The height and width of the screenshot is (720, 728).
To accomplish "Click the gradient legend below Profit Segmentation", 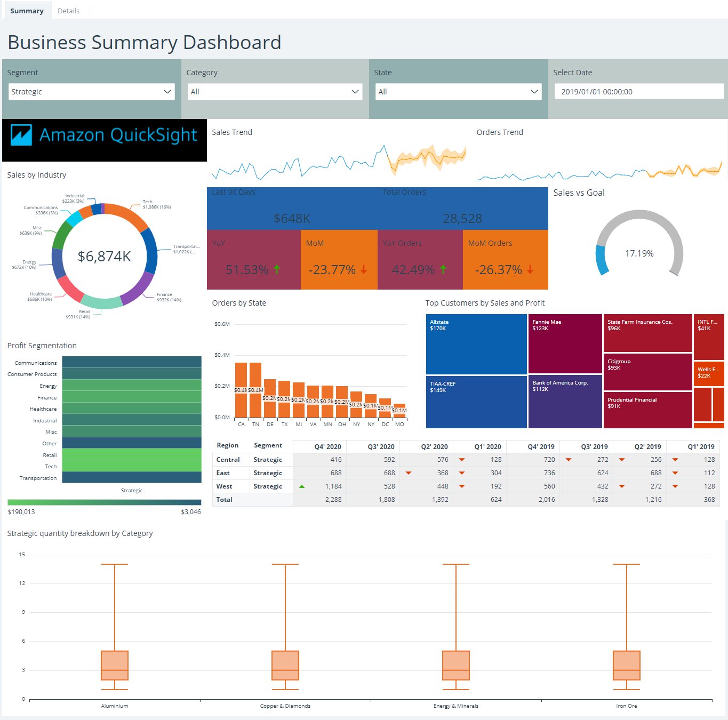I will 103,502.
